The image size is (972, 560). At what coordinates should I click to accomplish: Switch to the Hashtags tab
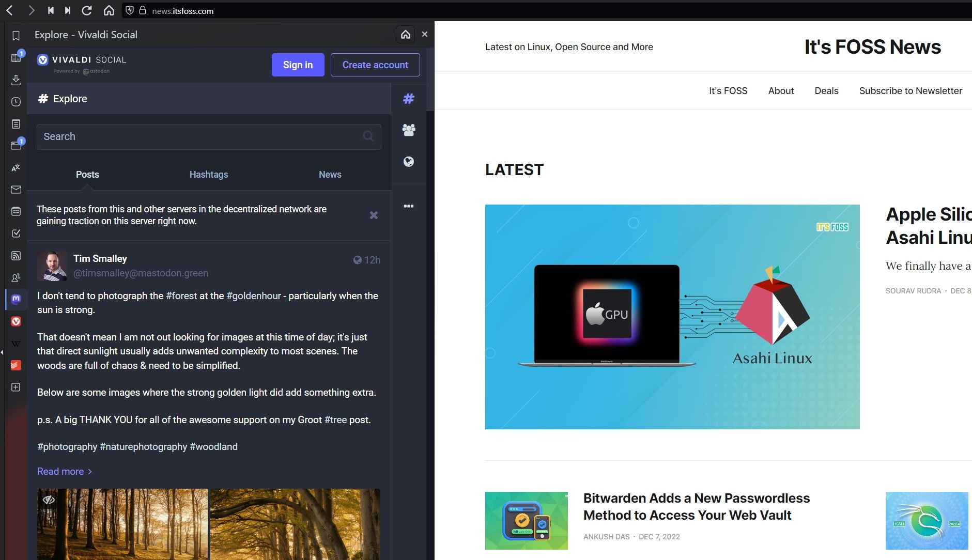point(208,174)
